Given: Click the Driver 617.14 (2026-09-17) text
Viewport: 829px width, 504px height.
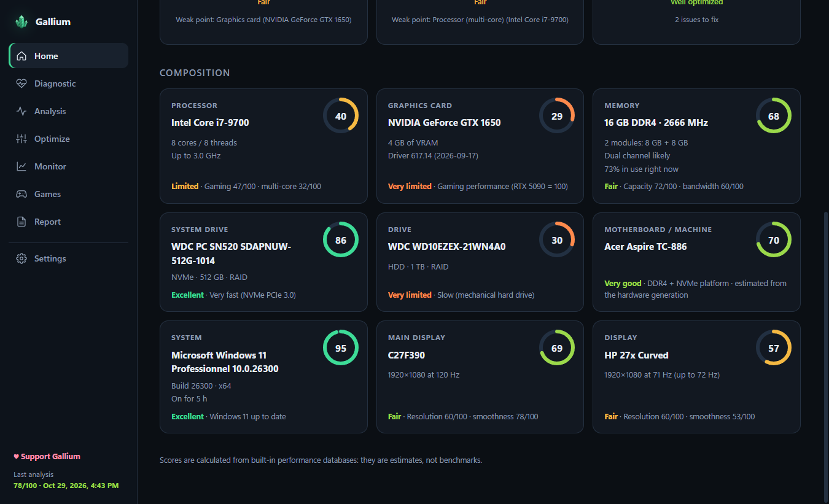Looking at the screenshot, I should [x=433, y=156].
